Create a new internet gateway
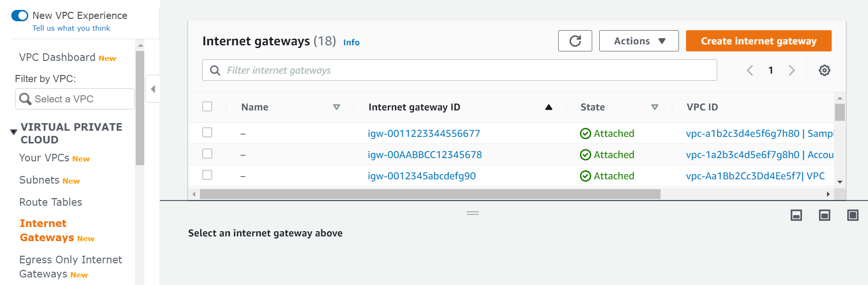The width and height of the screenshot is (868, 285). point(758,41)
